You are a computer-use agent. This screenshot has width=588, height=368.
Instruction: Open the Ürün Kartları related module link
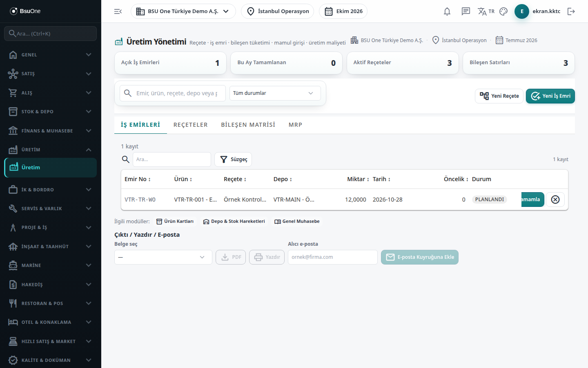tap(175, 222)
